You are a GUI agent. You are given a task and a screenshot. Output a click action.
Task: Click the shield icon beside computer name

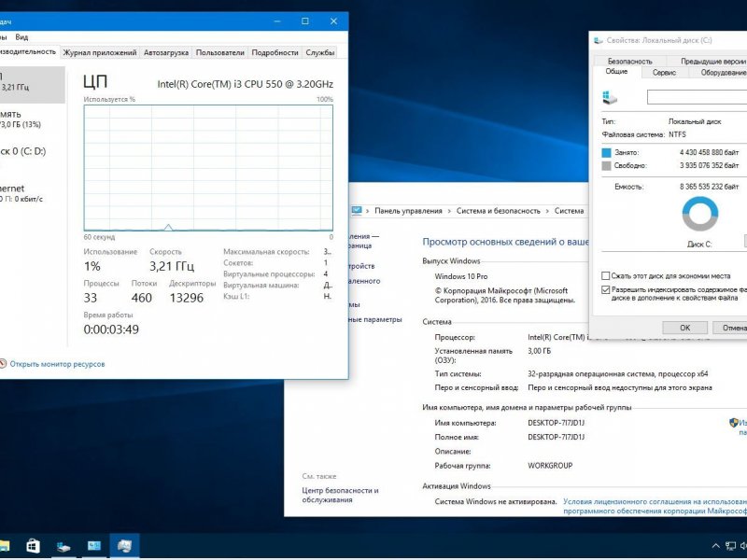734,423
